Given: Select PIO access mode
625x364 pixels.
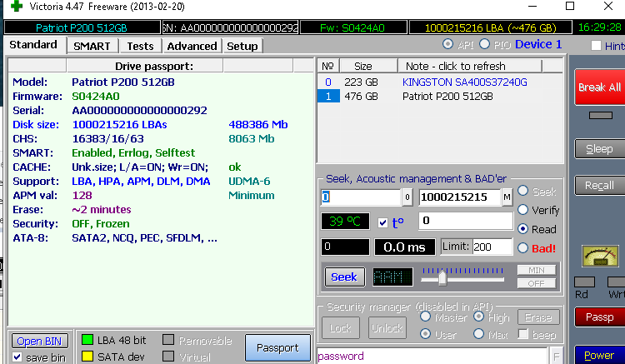Looking at the screenshot, I should coord(484,44).
